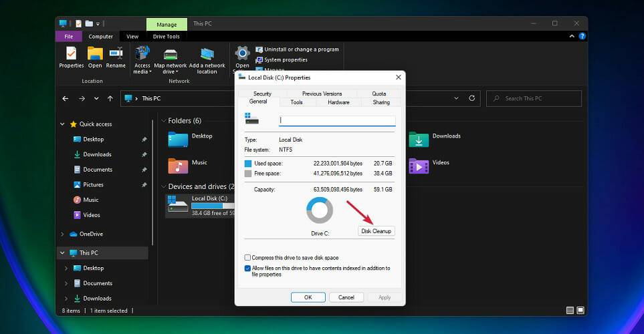Select OneDrive in navigation pane
644x334 pixels.
tap(91, 234)
